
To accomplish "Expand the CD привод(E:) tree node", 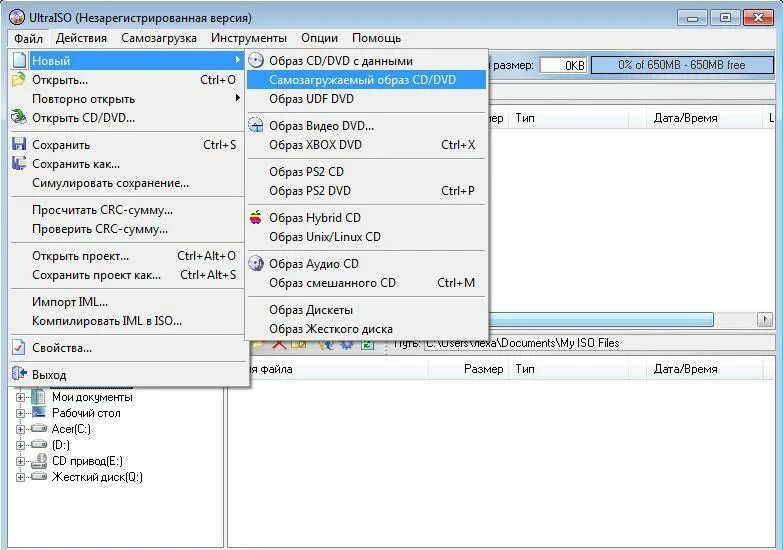I will 20,461.
